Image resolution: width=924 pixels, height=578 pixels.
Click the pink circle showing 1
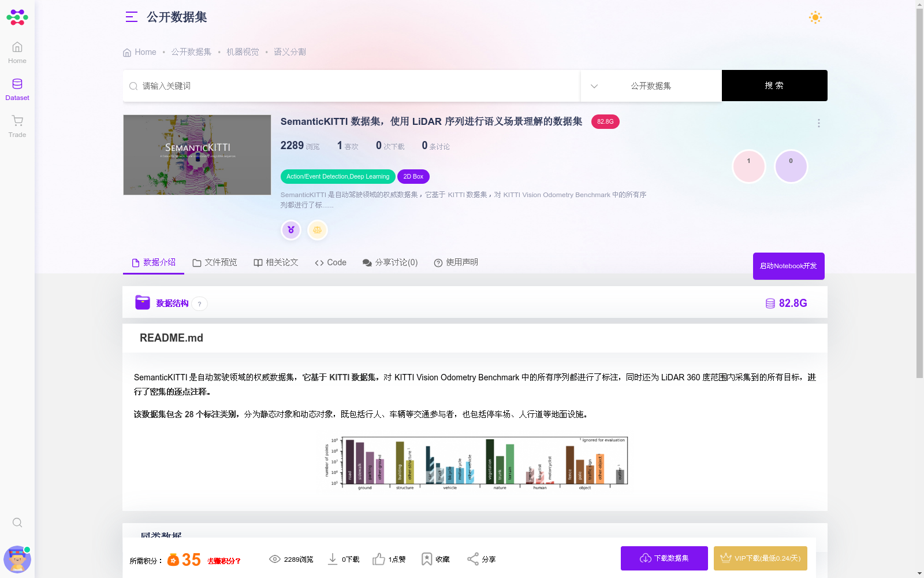(749, 166)
